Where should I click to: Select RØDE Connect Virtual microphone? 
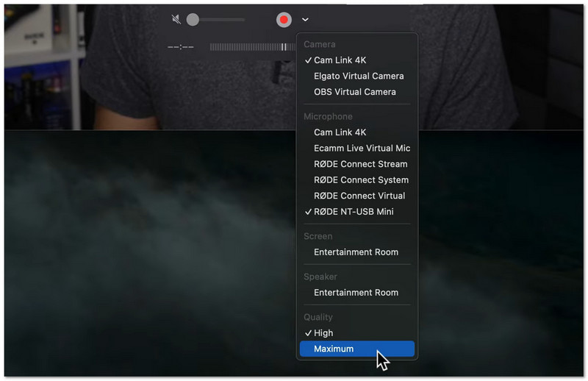click(357, 196)
